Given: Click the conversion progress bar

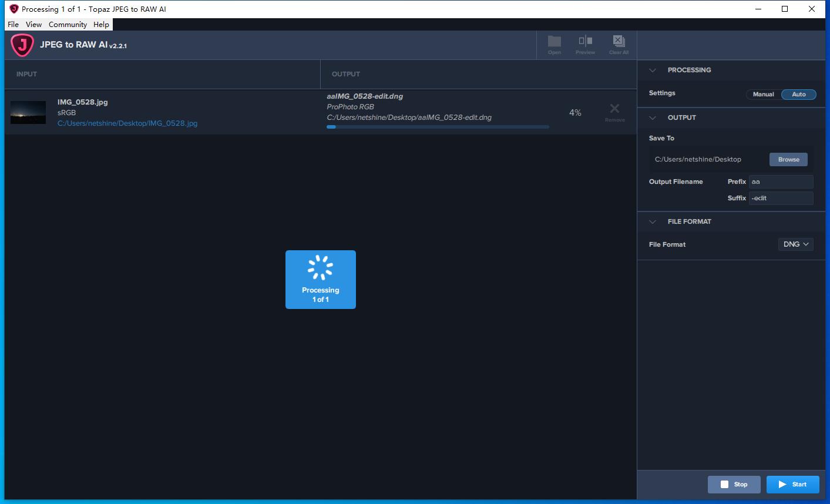Looking at the screenshot, I should 438,127.
